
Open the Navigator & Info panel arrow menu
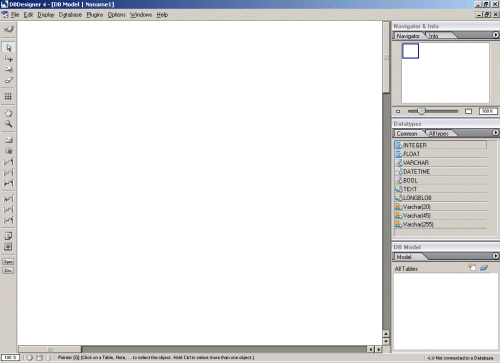[x=496, y=35]
